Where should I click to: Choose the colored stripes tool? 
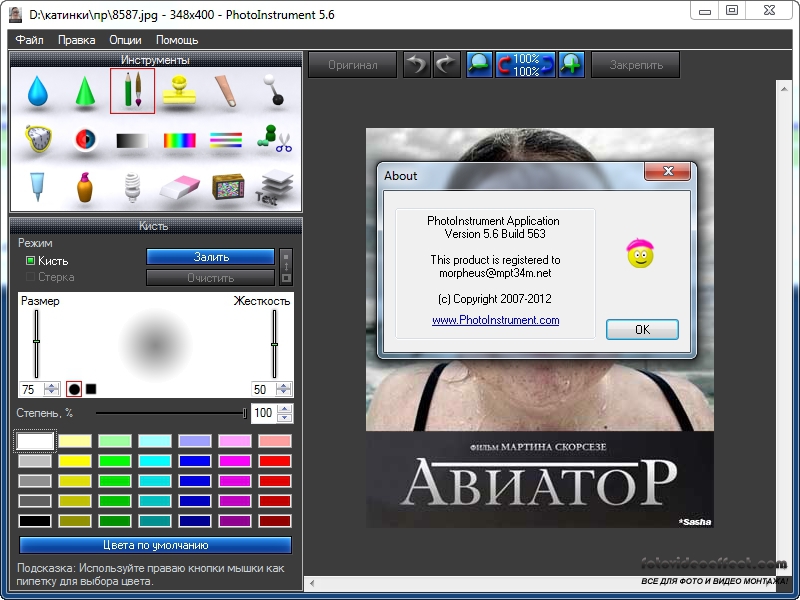226,140
